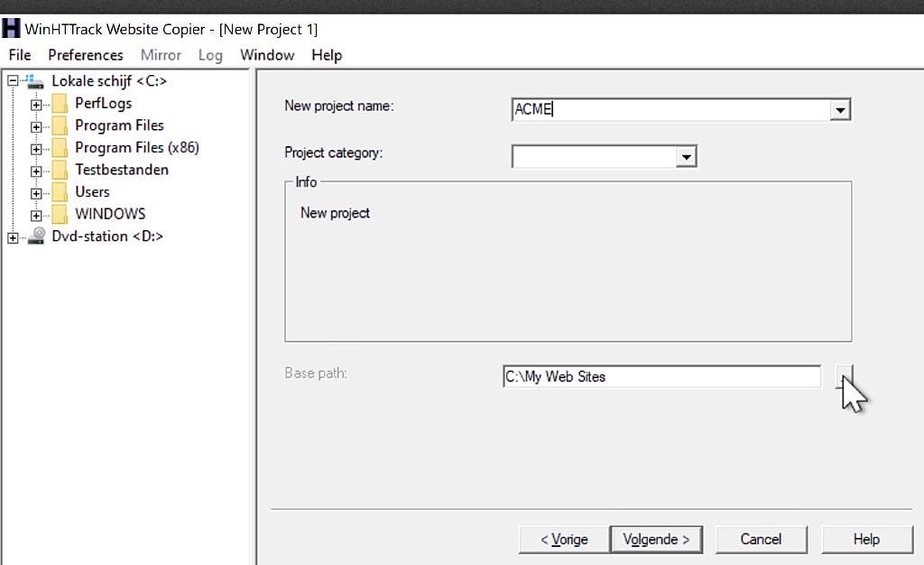The image size is (924, 565).
Task: Click the Base path field with C:\My Web Sites
Action: [x=661, y=376]
